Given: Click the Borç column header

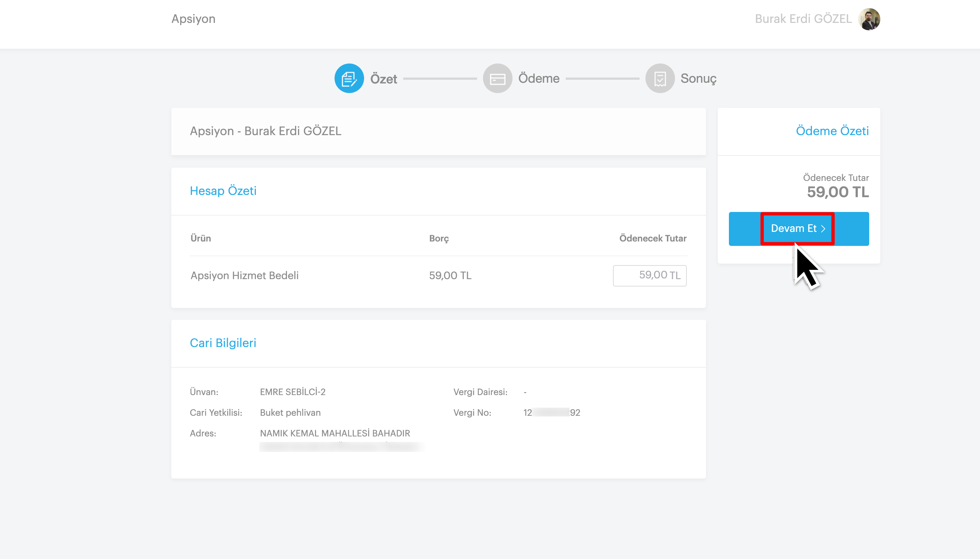Looking at the screenshot, I should pyautogui.click(x=438, y=239).
